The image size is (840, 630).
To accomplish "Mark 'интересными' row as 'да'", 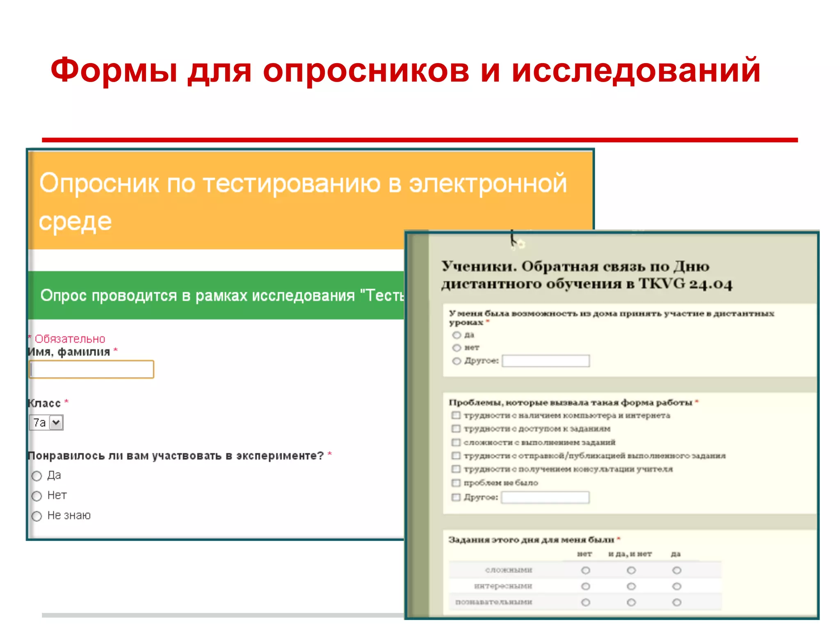I will 677,586.
